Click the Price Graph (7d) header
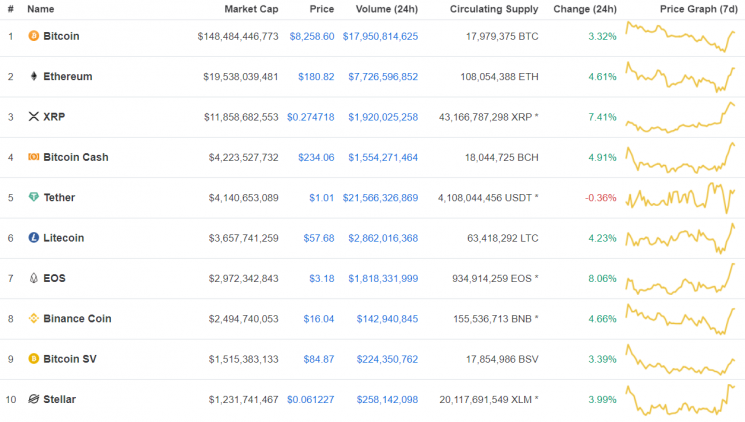Screen dimensions: 745x422 (x=698, y=9)
